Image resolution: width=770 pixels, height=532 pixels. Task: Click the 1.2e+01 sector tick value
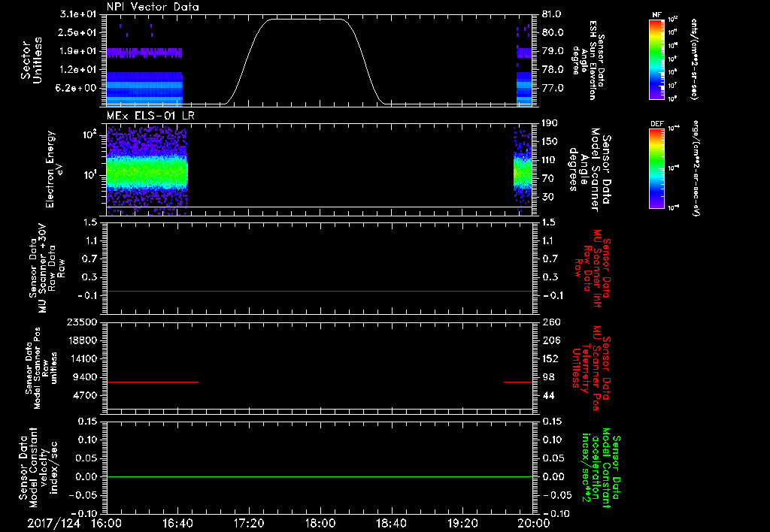[x=77, y=70]
